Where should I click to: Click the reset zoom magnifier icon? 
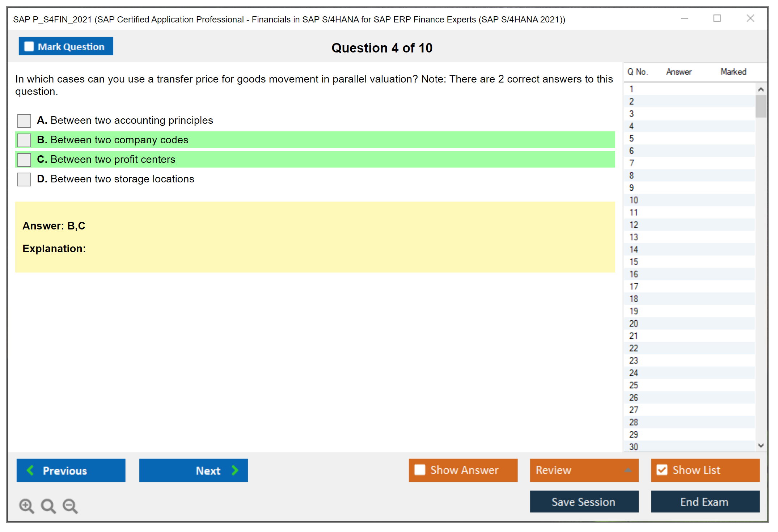click(48, 506)
